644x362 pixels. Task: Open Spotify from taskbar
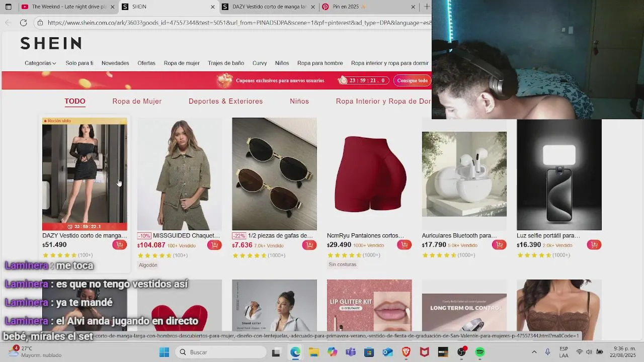click(480, 352)
